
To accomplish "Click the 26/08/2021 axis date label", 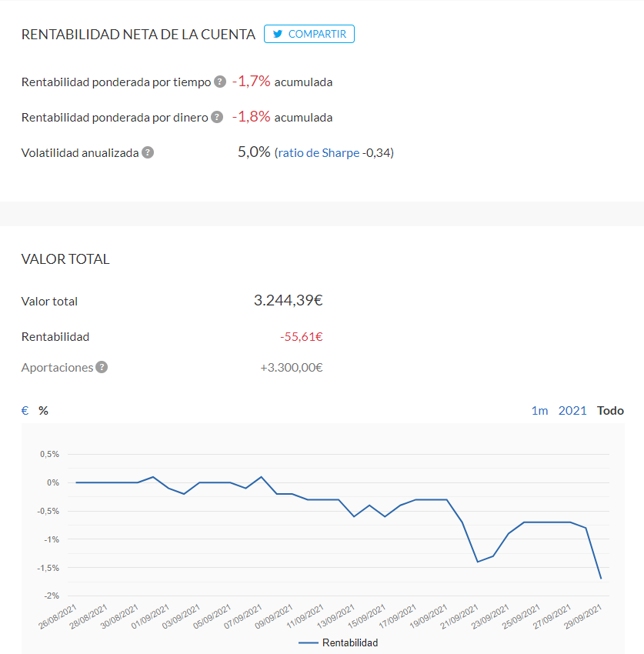I will tap(58, 616).
